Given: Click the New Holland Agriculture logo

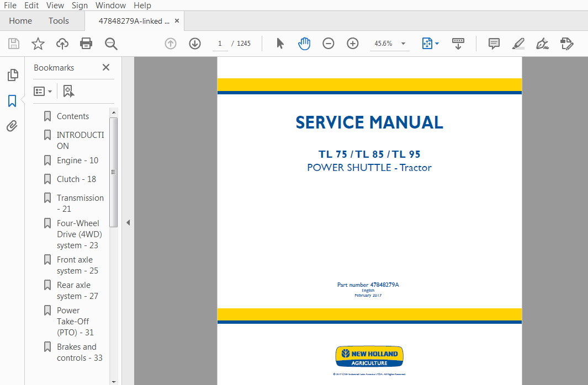Looking at the screenshot, I should [369, 356].
